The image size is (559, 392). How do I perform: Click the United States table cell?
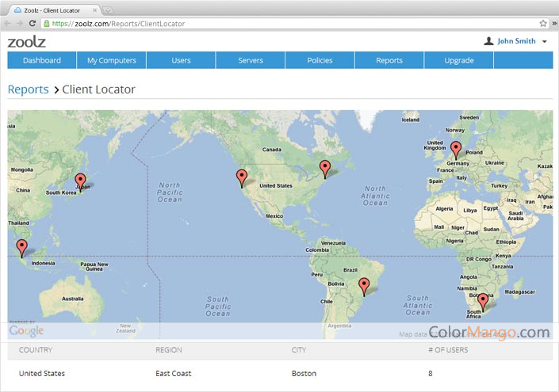pyautogui.click(x=42, y=373)
